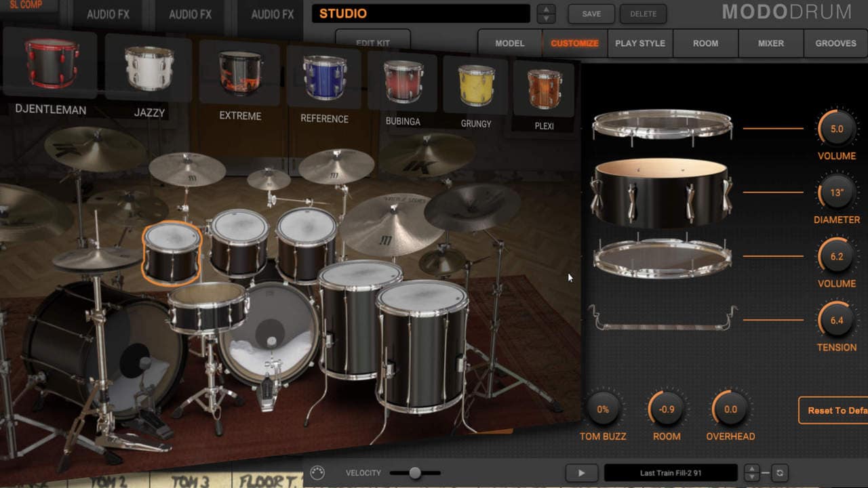Click the MIDI connector icon
Image resolution: width=868 pixels, height=488 pixels.
(317, 473)
